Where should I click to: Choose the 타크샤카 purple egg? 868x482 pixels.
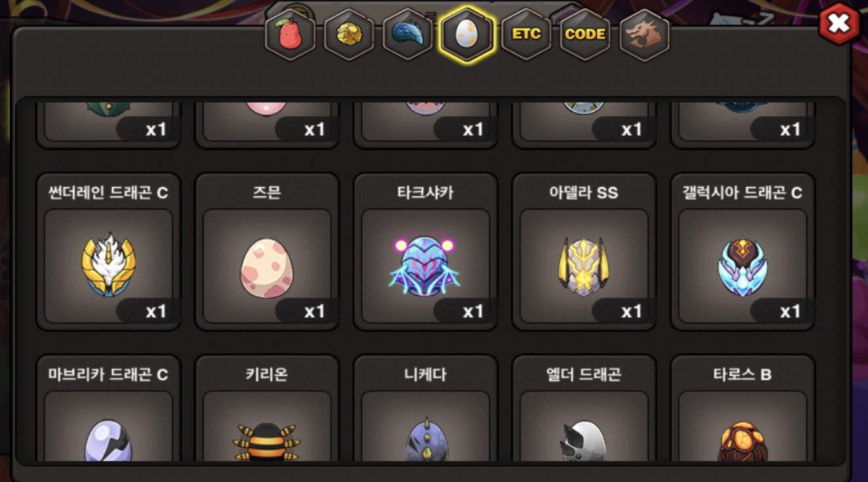425,252
